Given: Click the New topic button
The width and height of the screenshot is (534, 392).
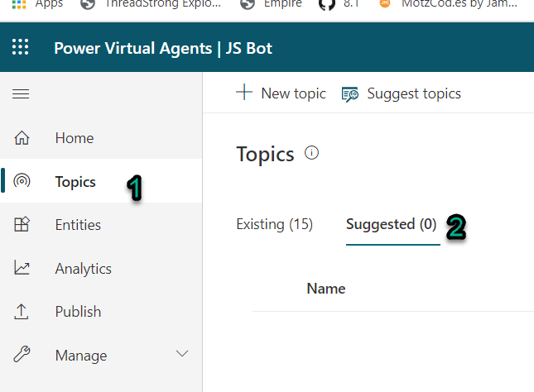Looking at the screenshot, I should click(x=281, y=93).
